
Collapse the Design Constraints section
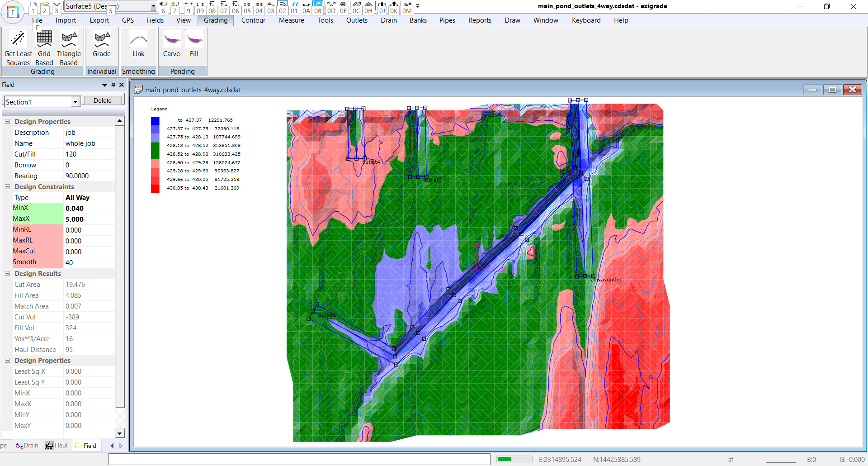pyautogui.click(x=8, y=187)
